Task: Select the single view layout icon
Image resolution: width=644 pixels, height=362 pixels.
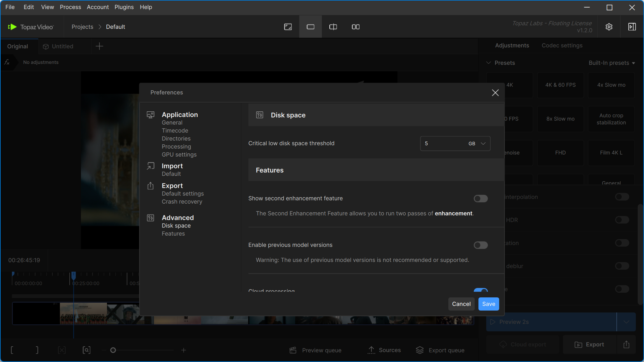Action: [310, 27]
